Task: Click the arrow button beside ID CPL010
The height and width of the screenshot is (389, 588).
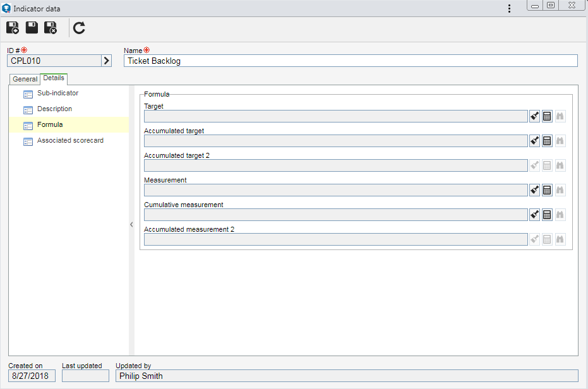Action: [x=107, y=61]
